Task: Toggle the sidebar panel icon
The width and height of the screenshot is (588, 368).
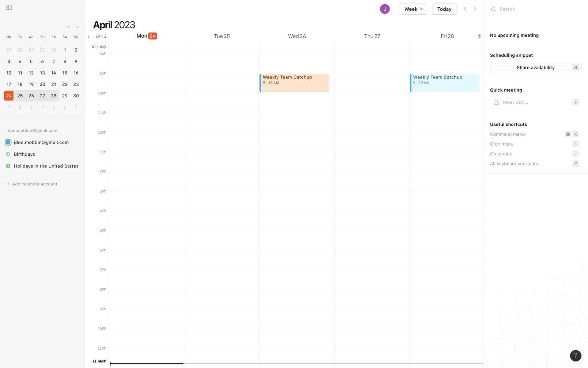Action: [9, 7]
